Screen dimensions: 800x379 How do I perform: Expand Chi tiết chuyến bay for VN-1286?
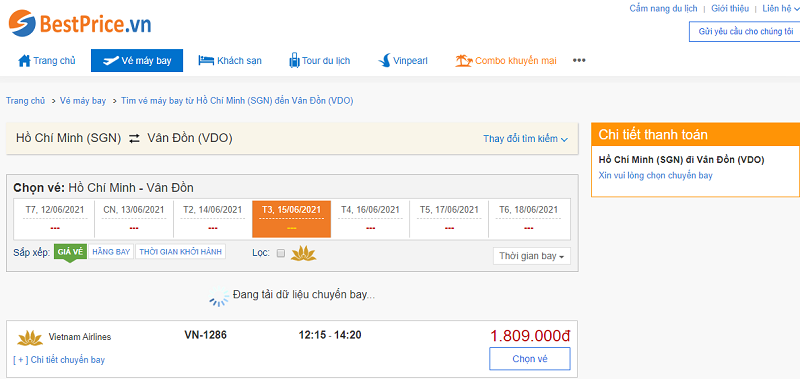(59, 360)
